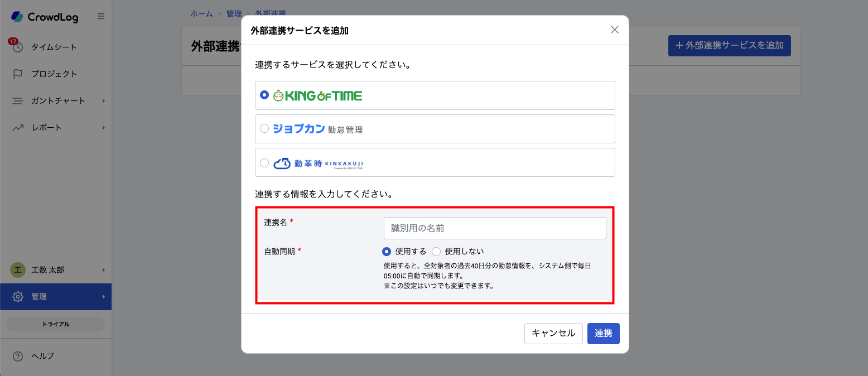The image size is (868, 376).
Task: Click the 管理 gear icon
Action: click(18, 297)
